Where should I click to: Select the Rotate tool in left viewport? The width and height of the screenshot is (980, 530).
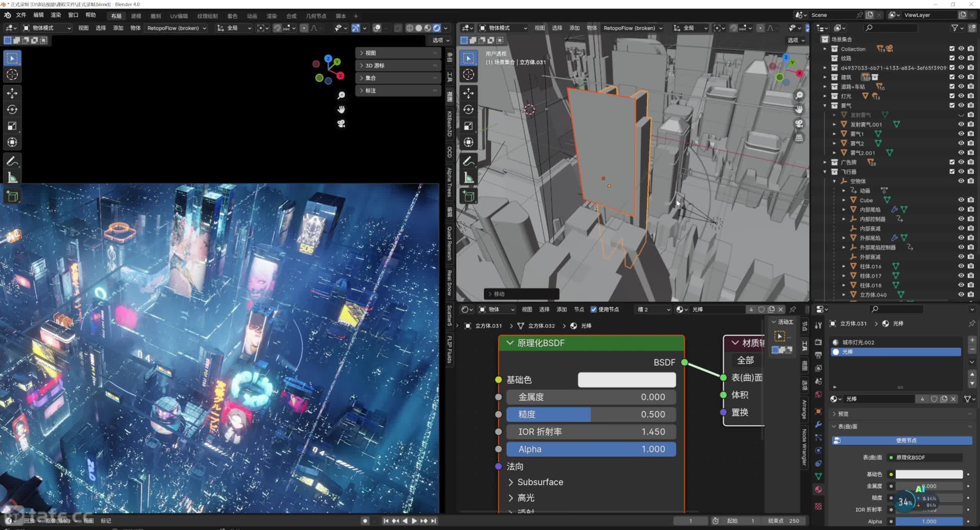(x=12, y=110)
